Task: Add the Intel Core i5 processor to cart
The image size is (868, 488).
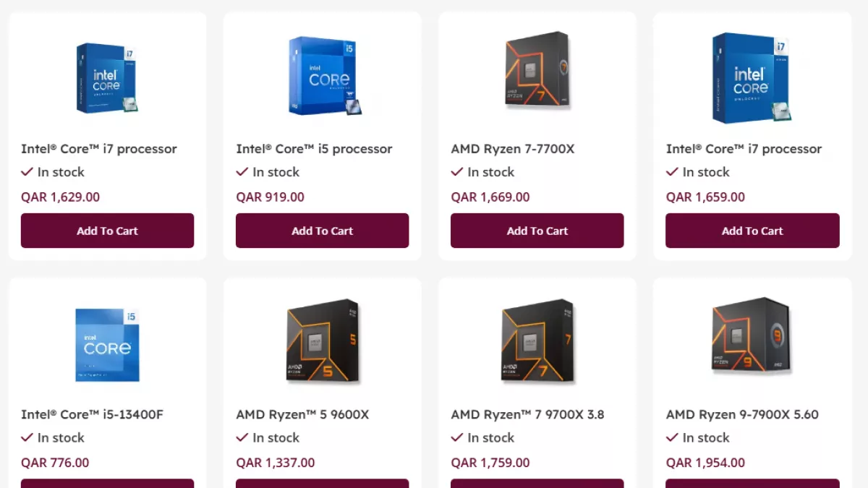Action: click(323, 231)
